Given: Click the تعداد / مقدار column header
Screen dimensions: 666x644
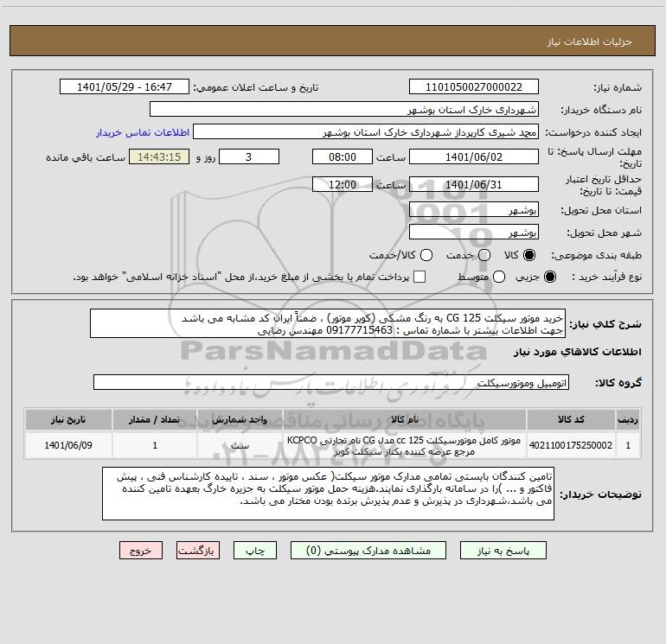Looking at the screenshot, I should pos(155,419).
